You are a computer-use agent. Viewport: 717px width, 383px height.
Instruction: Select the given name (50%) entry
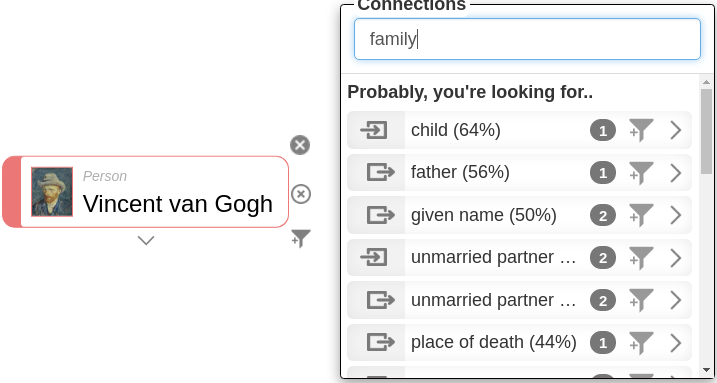[483, 215]
